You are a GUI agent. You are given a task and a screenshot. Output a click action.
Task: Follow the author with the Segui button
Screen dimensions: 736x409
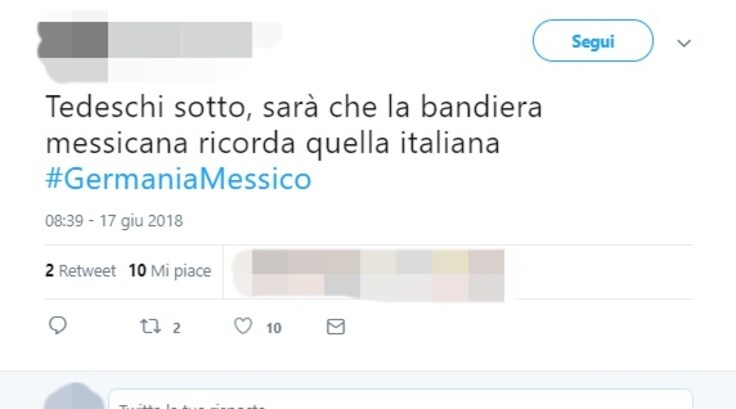tap(592, 41)
